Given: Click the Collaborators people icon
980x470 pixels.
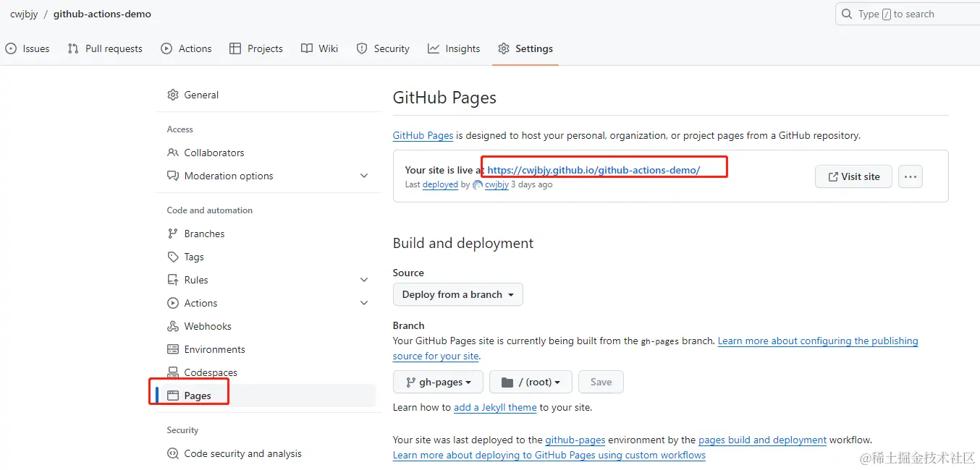Looking at the screenshot, I should coord(173,153).
